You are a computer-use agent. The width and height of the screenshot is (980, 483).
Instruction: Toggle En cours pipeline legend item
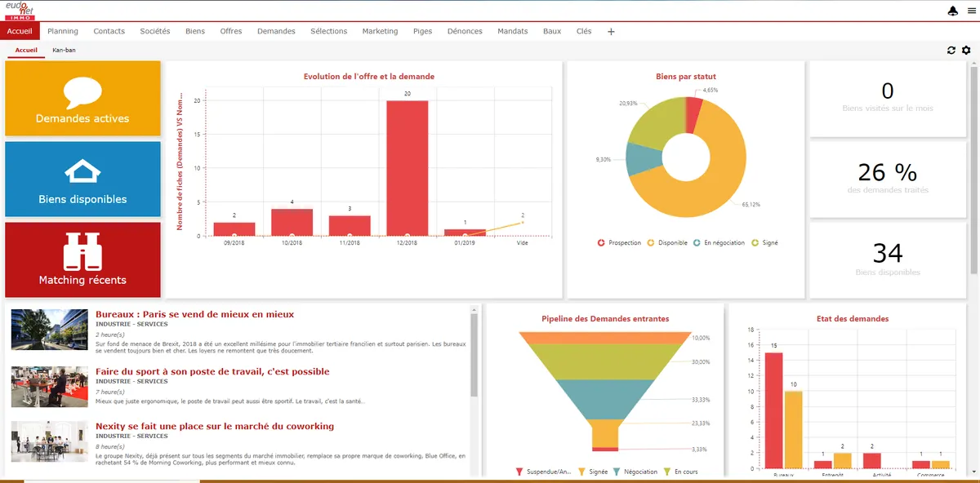click(681, 472)
